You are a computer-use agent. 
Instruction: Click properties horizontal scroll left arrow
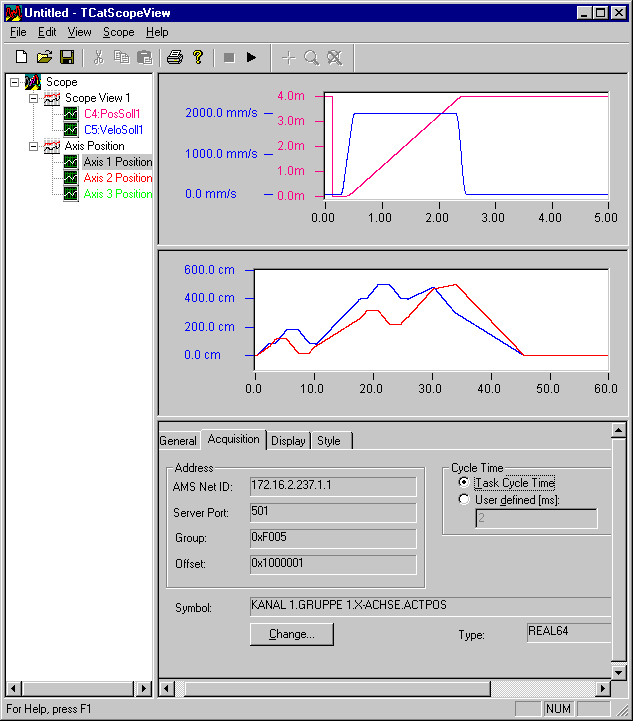click(x=166, y=688)
